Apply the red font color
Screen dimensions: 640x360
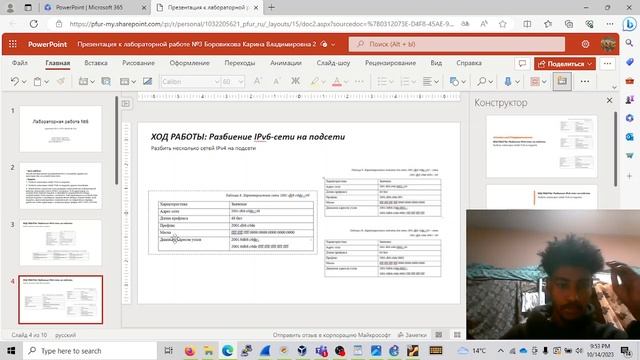pos(337,82)
